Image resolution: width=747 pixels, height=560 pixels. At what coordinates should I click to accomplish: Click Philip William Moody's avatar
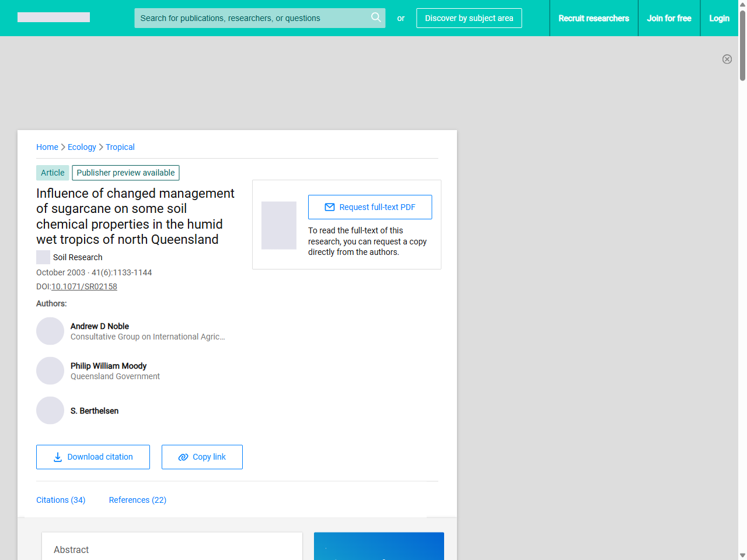point(50,371)
